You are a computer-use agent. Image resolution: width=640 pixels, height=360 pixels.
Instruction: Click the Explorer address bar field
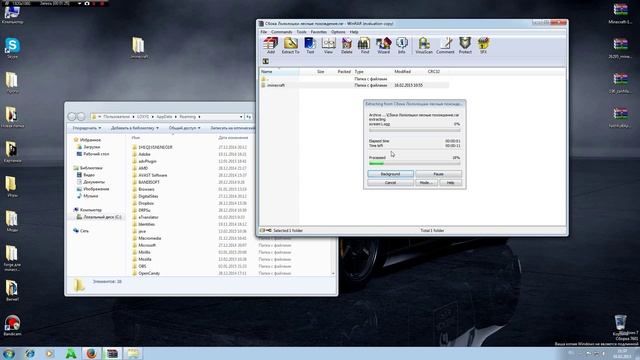click(x=167, y=117)
